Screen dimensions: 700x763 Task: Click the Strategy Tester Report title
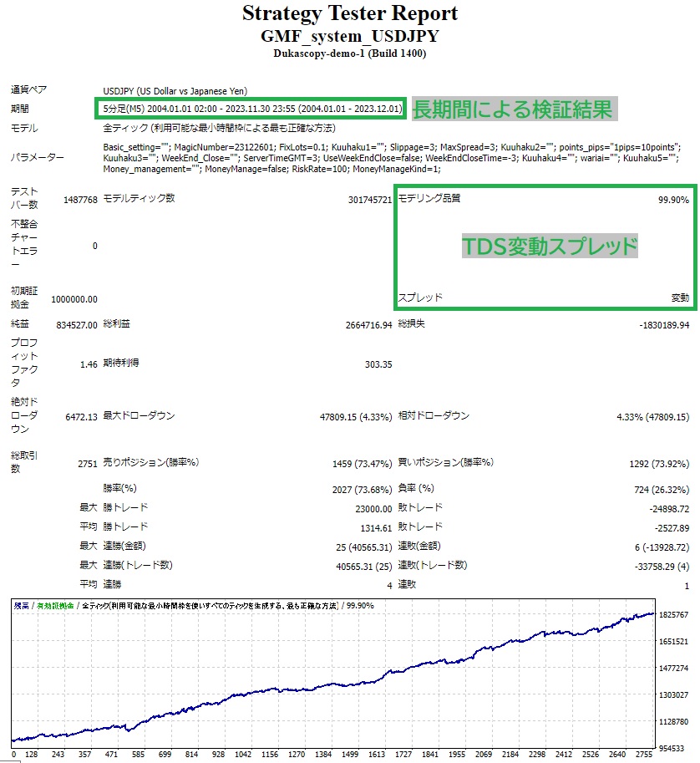pos(349,14)
